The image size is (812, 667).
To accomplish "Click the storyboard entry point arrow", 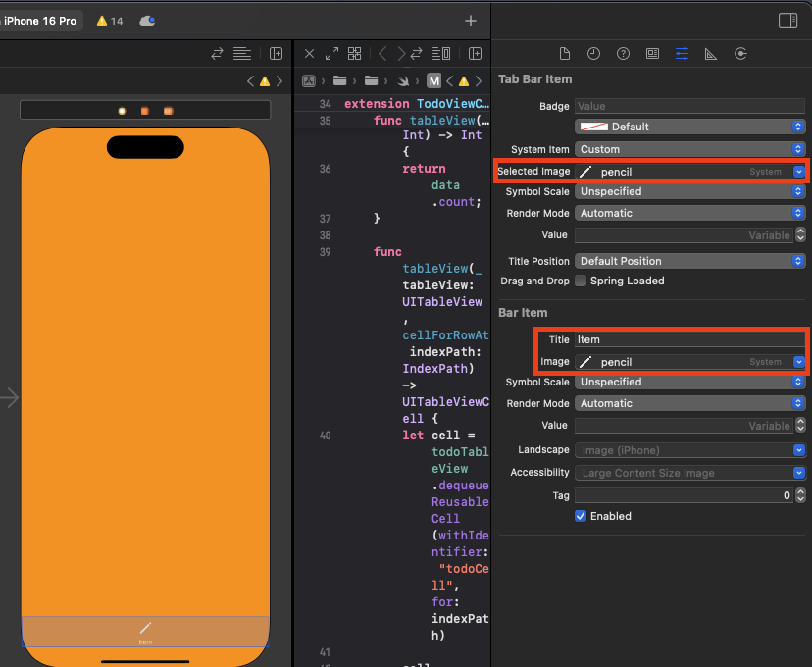I will tap(10, 397).
